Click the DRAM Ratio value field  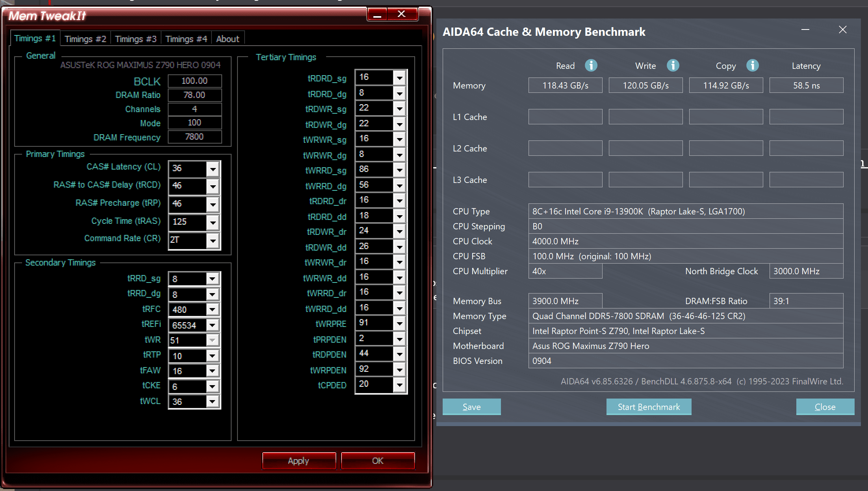click(195, 95)
